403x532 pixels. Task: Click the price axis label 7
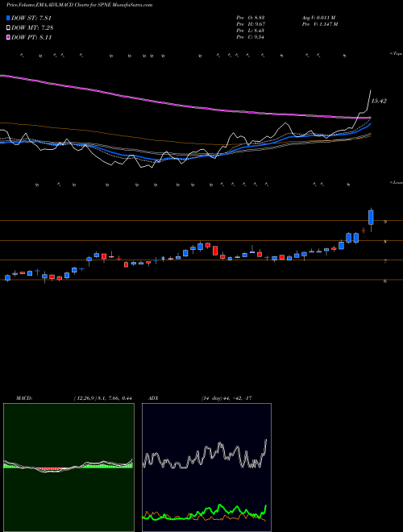coord(385,262)
